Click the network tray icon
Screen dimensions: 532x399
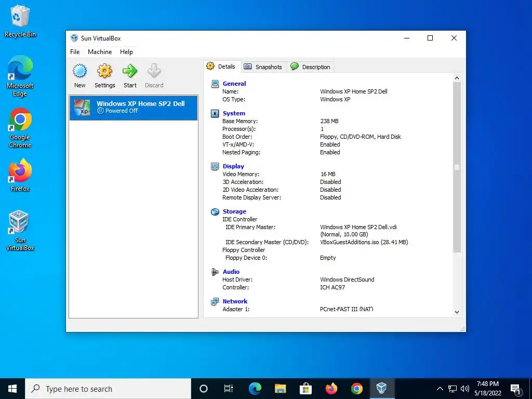(453, 389)
